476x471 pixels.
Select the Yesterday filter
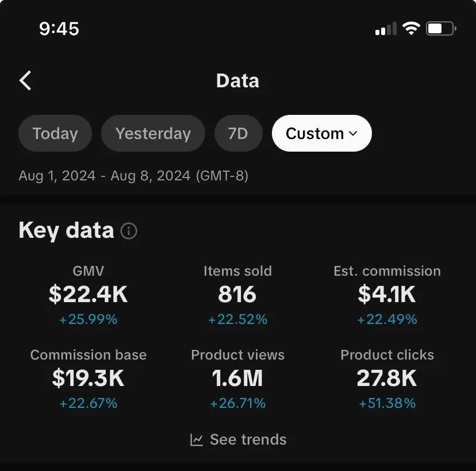pos(153,133)
